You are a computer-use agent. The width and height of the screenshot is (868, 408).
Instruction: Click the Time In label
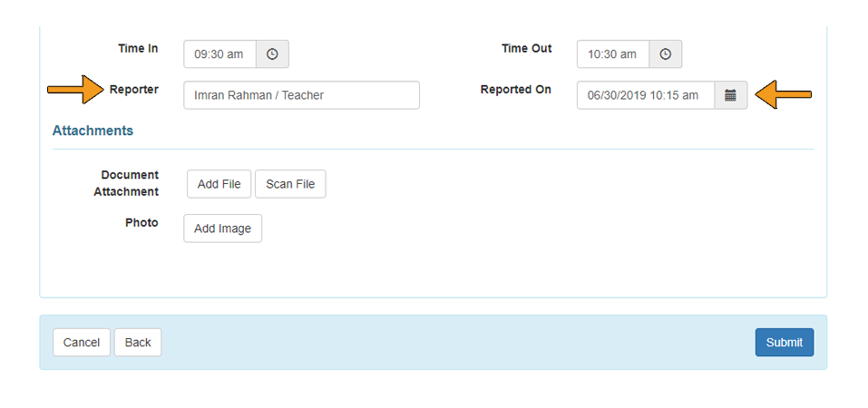pos(138,48)
